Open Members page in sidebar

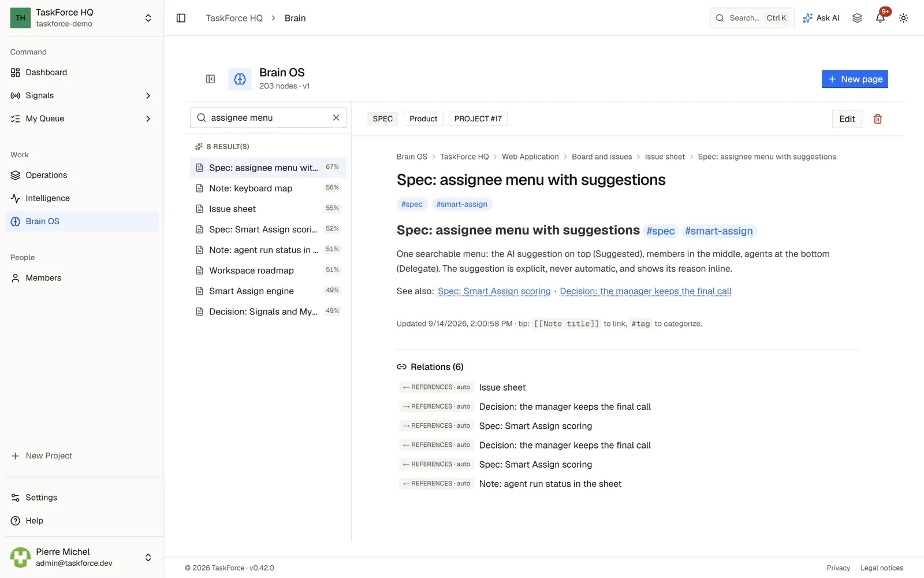[x=82, y=278]
